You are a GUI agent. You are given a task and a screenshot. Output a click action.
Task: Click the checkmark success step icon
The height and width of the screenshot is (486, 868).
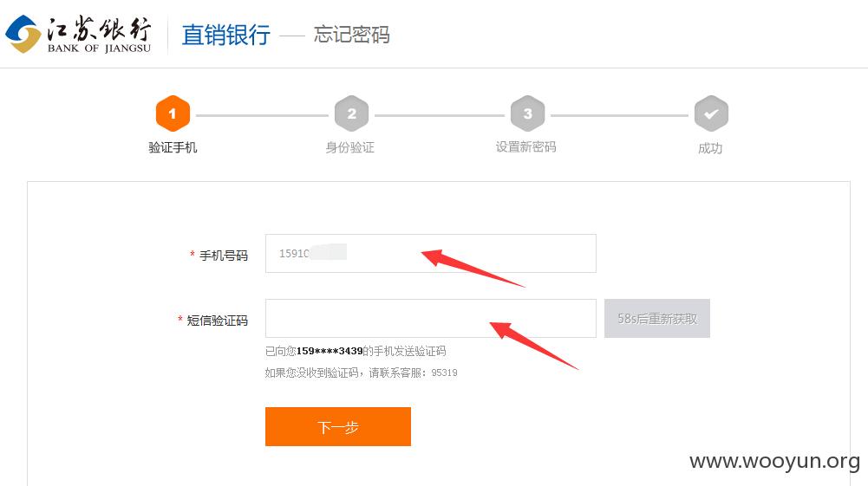click(x=711, y=113)
